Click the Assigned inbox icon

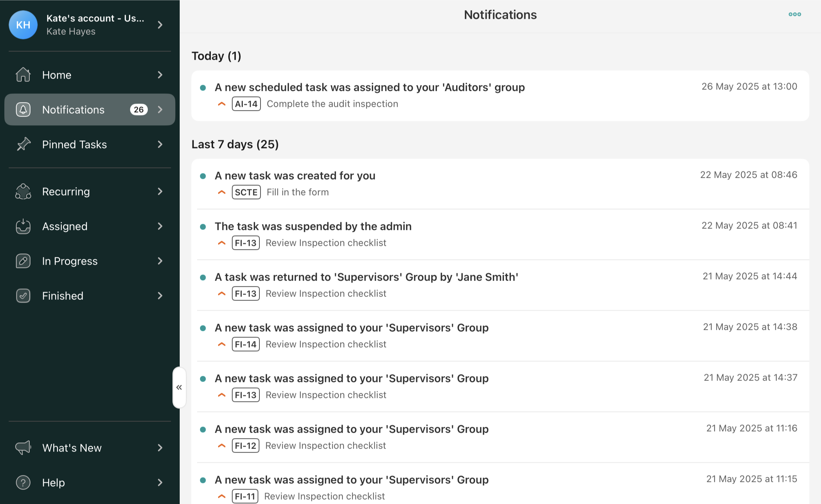coord(23,226)
